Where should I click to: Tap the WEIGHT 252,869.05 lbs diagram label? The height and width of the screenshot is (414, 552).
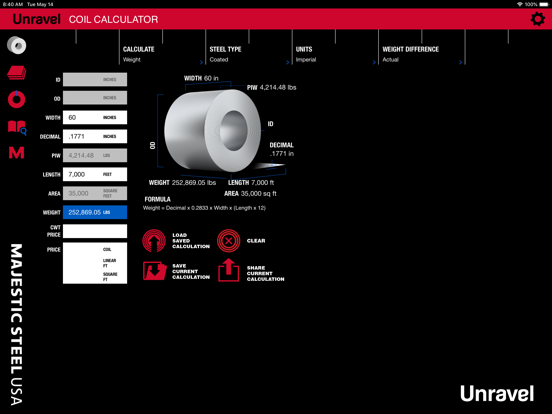click(x=182, y=183)
